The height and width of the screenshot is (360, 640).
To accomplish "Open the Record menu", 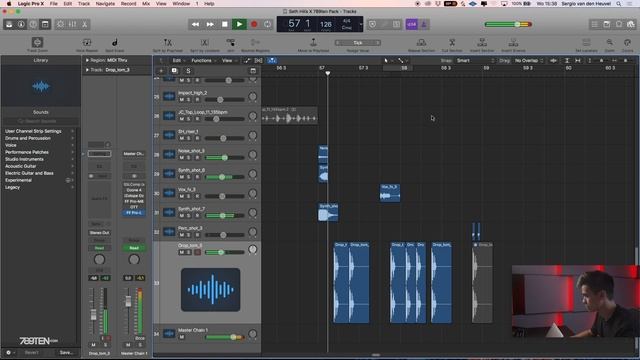I will tap(128, 4).
